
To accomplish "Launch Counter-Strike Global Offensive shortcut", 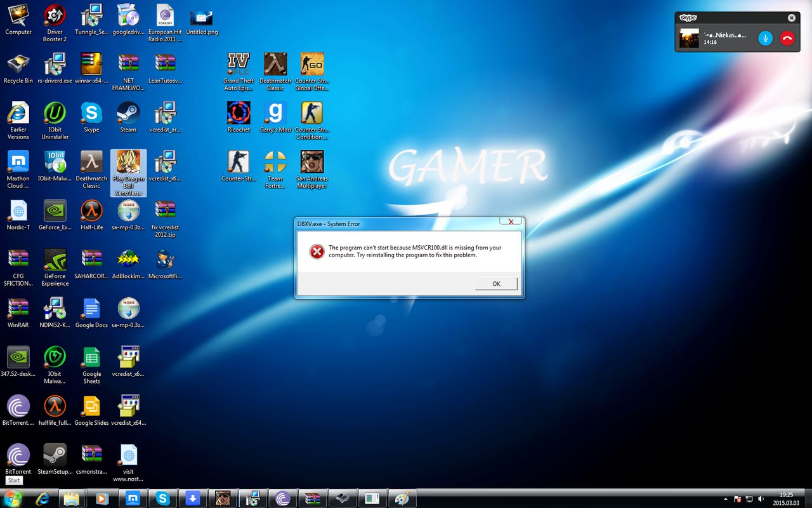I will (311, 72).
